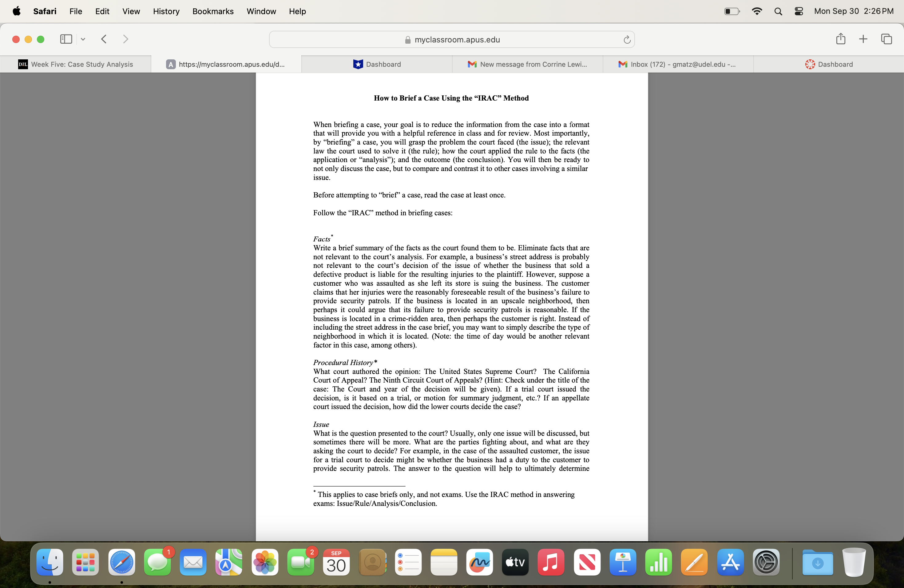904x588 pixels.
Task: Open Messages from the Dock
Action: pos(158,564)
